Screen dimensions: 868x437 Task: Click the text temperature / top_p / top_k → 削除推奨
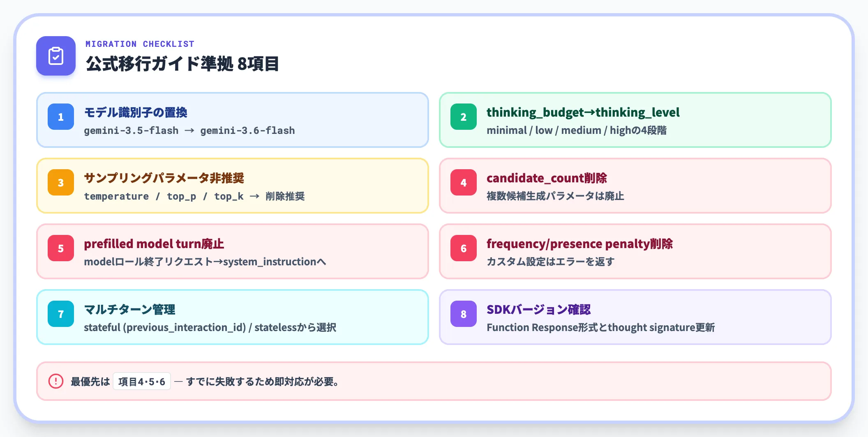pyautogui.click(x=194, y=196)
